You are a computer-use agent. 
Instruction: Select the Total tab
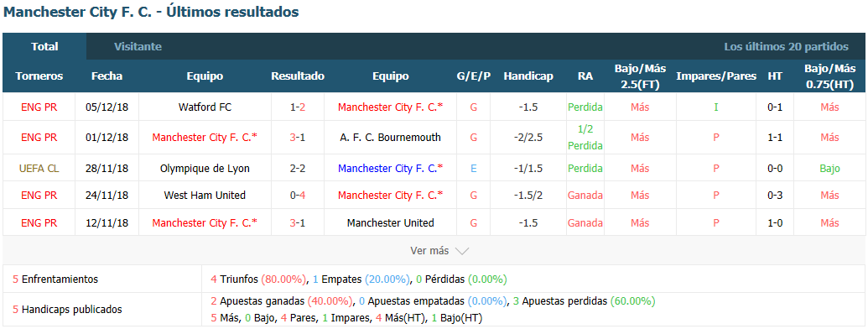pos(44,46)
